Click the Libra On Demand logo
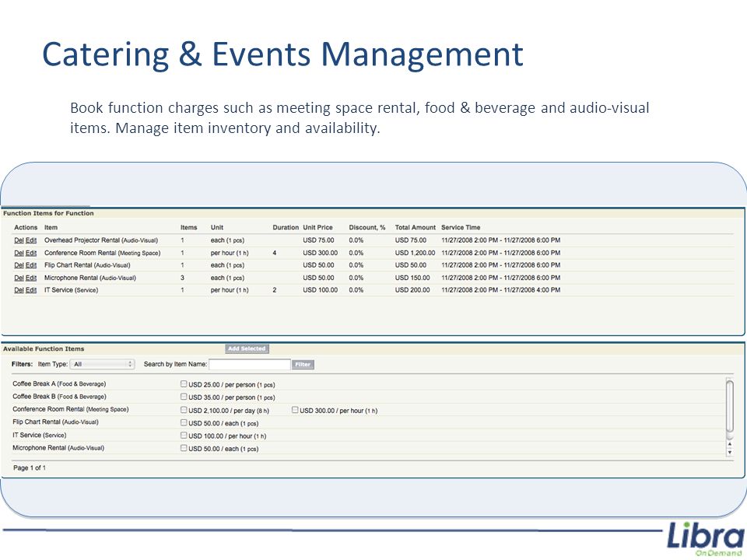Screen dimensions: 747x560 click(706, 540)
